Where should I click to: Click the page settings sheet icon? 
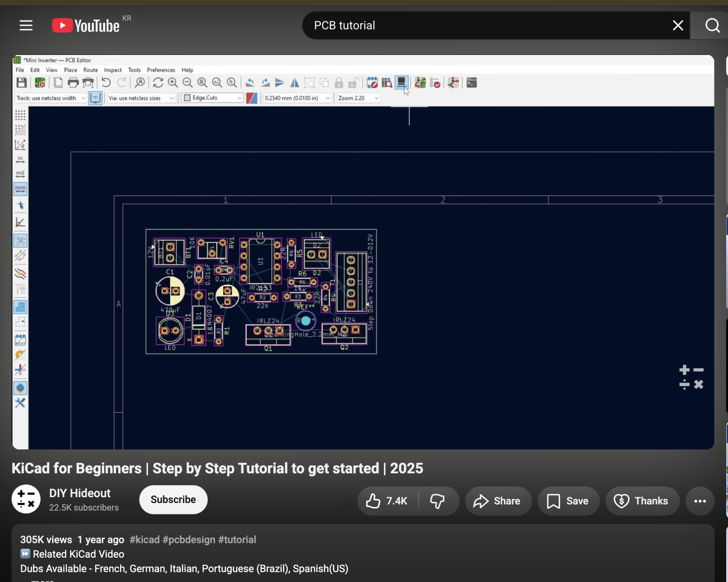tap(58, 83)
